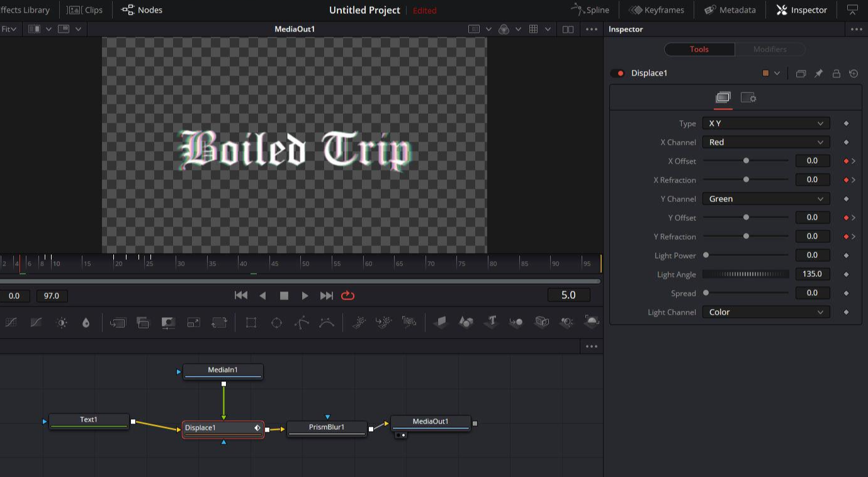Open viewer options three-dot menu
This screenshot has width=868, height=477.
coord(592,30)
